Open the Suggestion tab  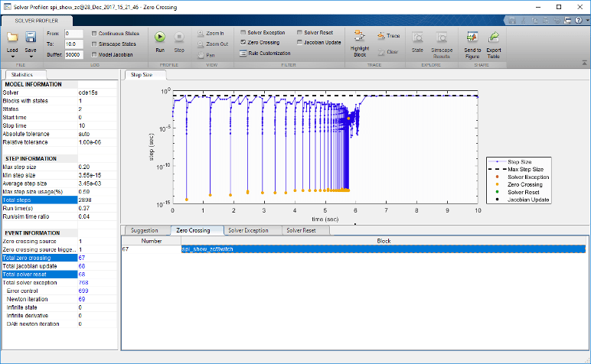click(145, 230)
